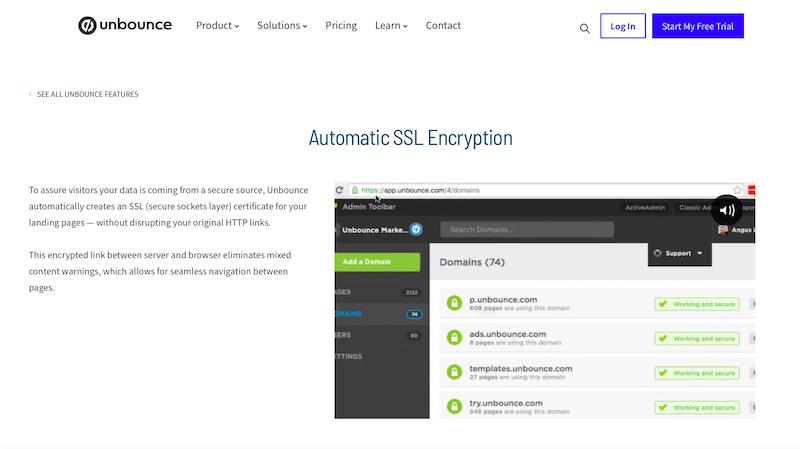
Task: Click the Search Domains input field
Action: pos(527,229)
